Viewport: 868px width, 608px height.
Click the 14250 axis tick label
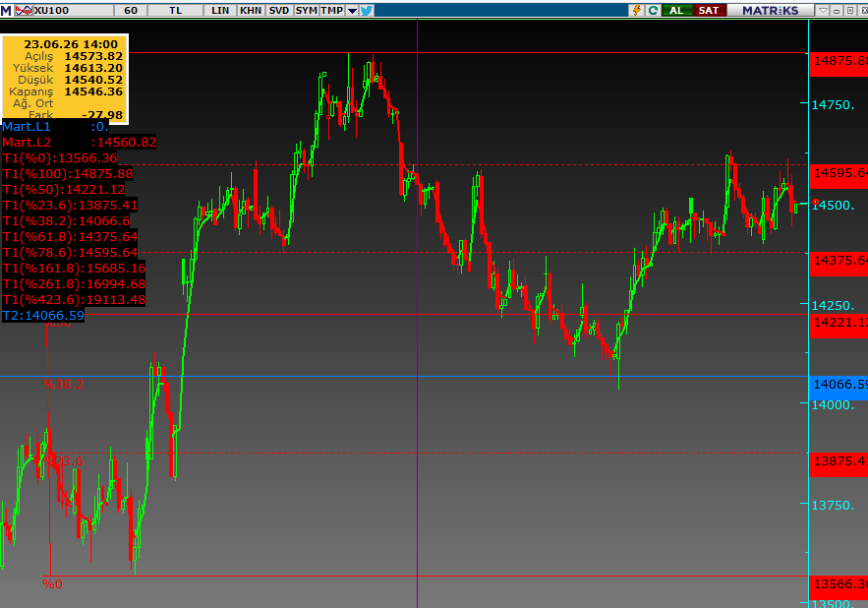pyautogui.click(x=834, y=305)
